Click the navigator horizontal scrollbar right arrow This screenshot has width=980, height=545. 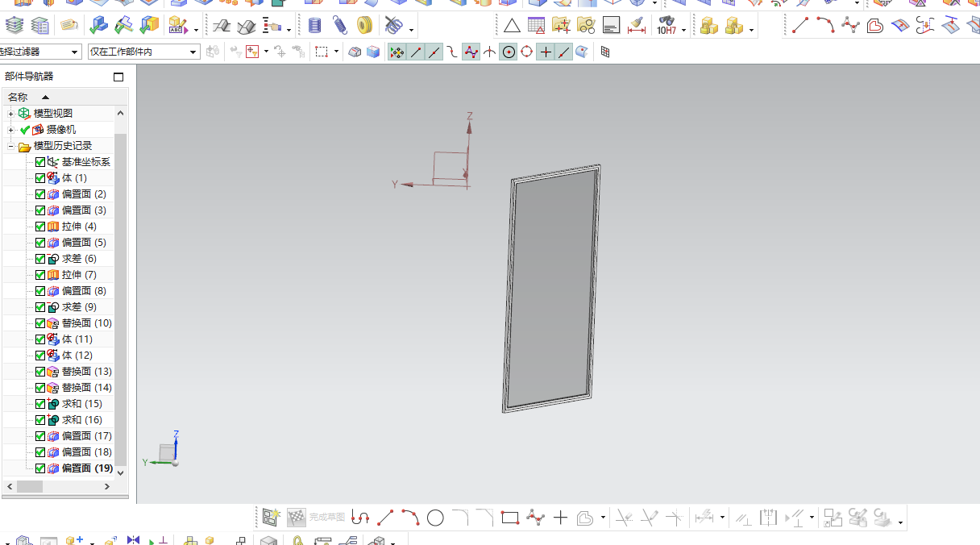pos(107,487)
